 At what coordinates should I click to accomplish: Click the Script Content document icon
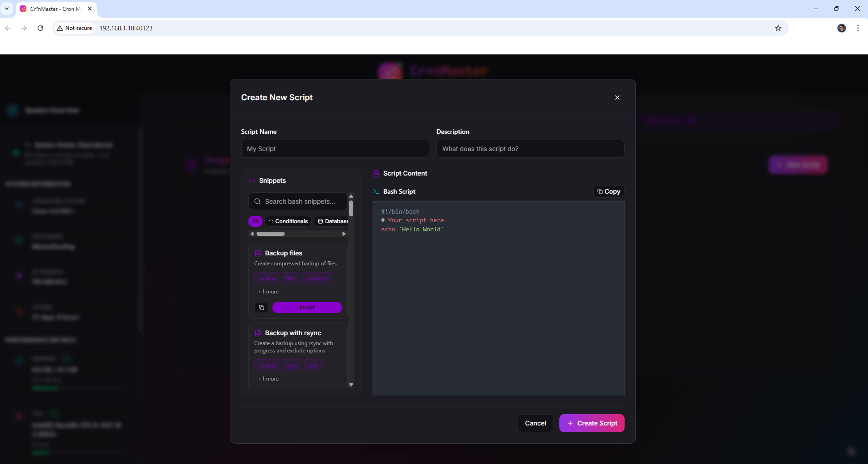(376, 173)
